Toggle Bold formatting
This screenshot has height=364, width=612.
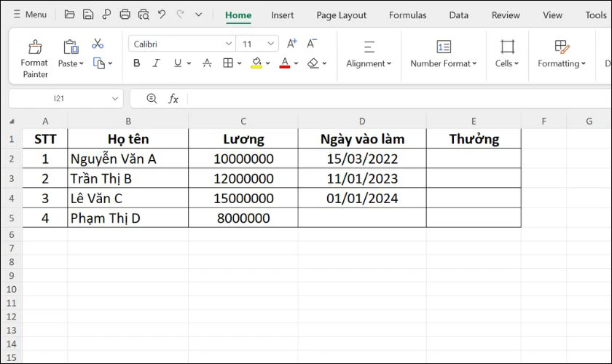(137, 63)
